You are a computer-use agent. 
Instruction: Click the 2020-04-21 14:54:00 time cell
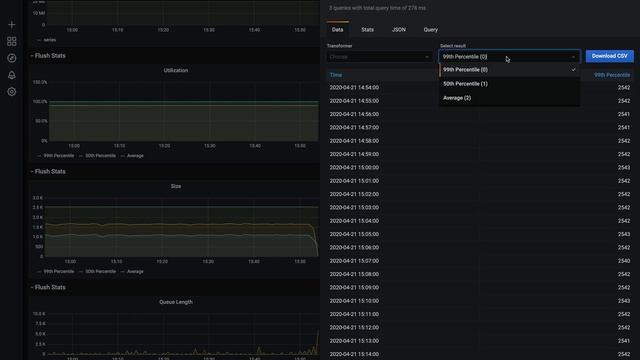[x=354, y=87]
